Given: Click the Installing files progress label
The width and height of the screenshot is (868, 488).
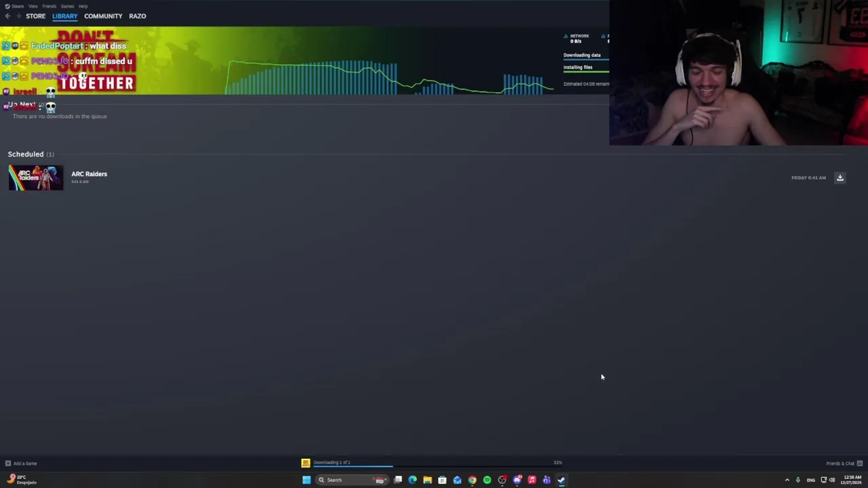Looking at the screenshot, I should (x=578, y=67).
